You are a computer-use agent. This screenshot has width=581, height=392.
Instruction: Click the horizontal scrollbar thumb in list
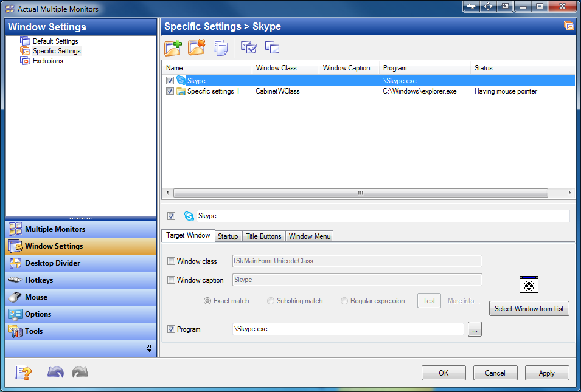(361, 193)
